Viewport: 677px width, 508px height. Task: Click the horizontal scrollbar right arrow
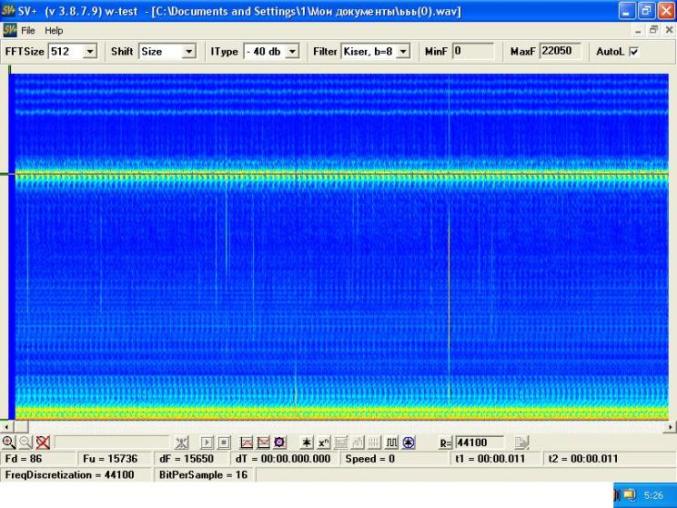pos(670,426)
